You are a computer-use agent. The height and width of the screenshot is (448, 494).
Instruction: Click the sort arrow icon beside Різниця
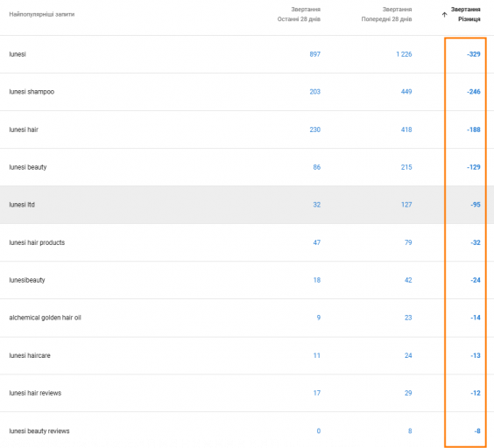pos(444,15)
